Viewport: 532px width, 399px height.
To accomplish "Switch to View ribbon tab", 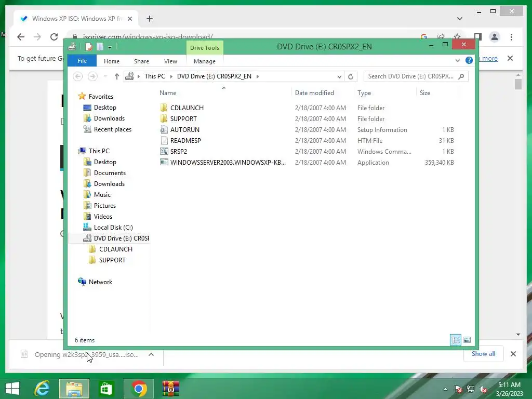I will click(170, 61).
